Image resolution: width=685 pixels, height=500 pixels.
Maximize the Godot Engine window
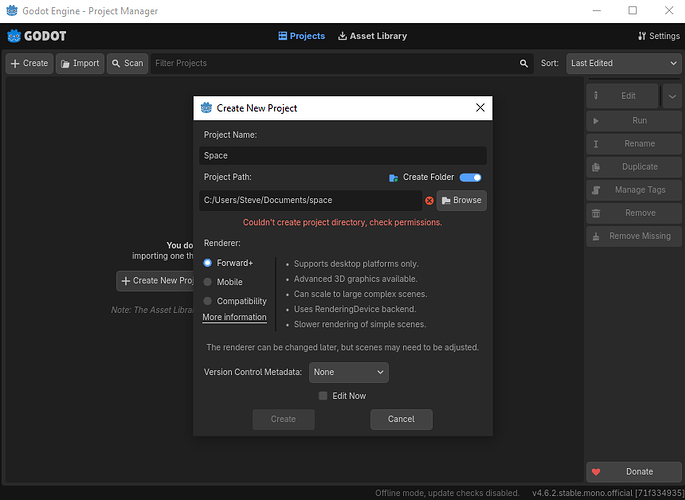tap(633, 10)
